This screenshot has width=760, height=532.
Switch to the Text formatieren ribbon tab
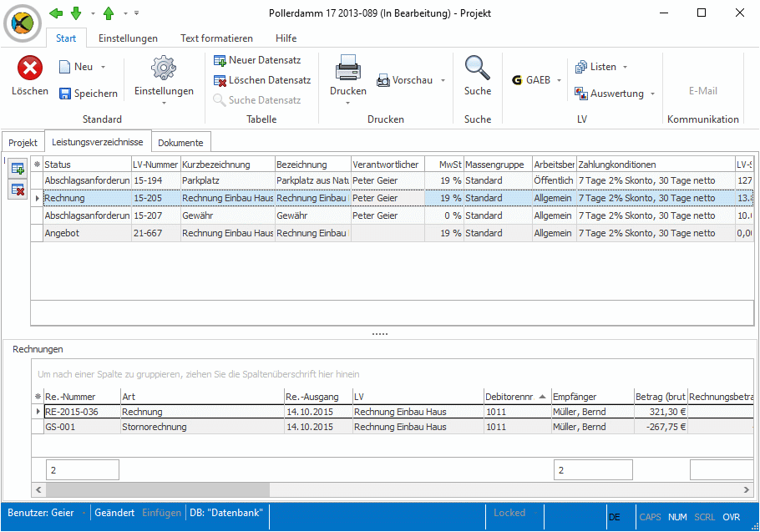[216, 38]
